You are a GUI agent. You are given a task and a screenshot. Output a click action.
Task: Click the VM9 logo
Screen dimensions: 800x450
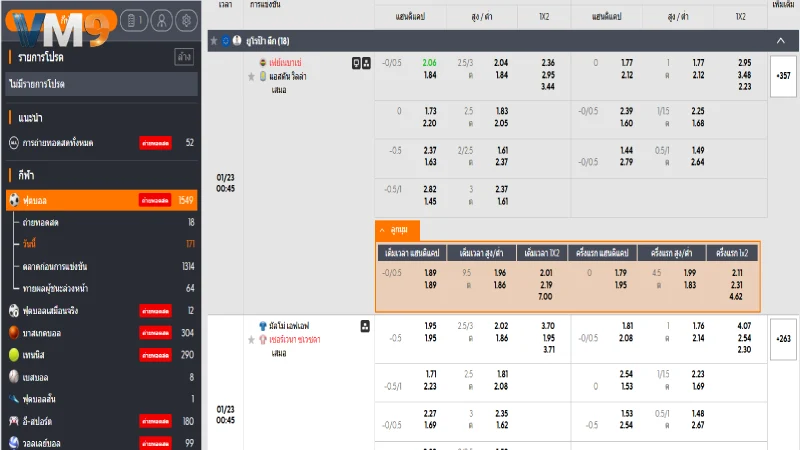click(60, 28)
